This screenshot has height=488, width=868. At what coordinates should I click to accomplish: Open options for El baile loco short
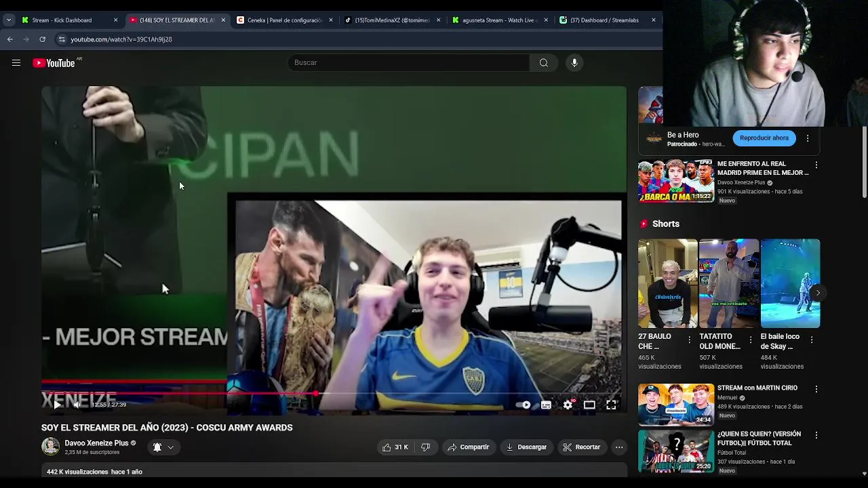[812, 340]
